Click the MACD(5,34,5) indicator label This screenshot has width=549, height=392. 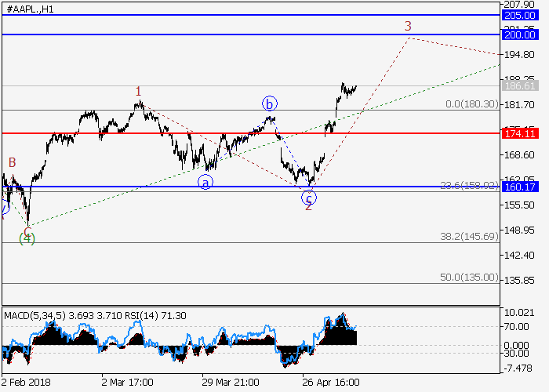coord(34,315)
